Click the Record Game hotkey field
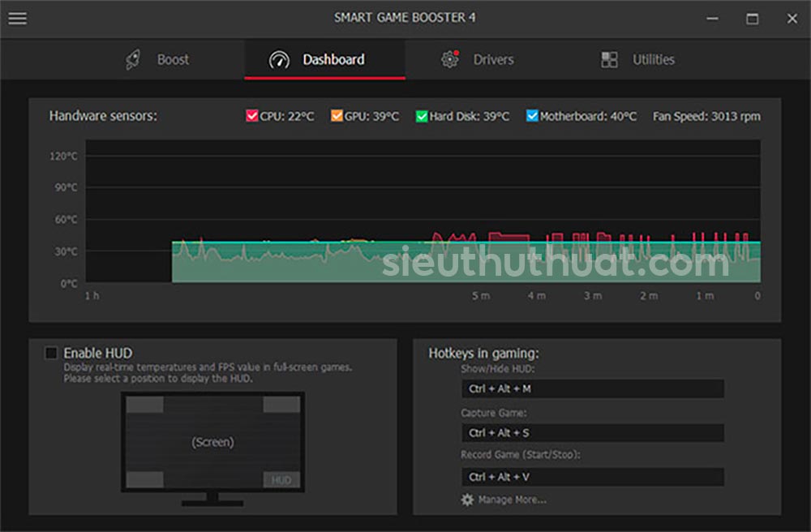Image resolution: width=811 pixels, height=532 pixels. 592,476
